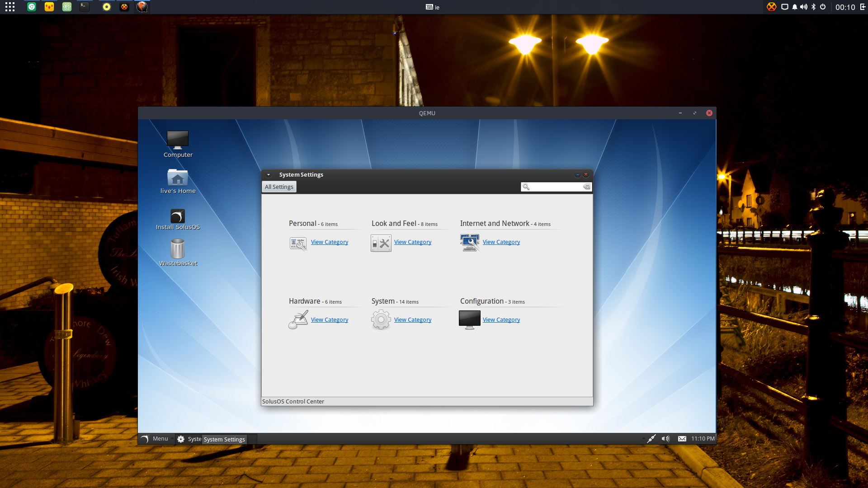Click the Internet and Network category icon
868x488 pixels.
click(x=470, y=243)
